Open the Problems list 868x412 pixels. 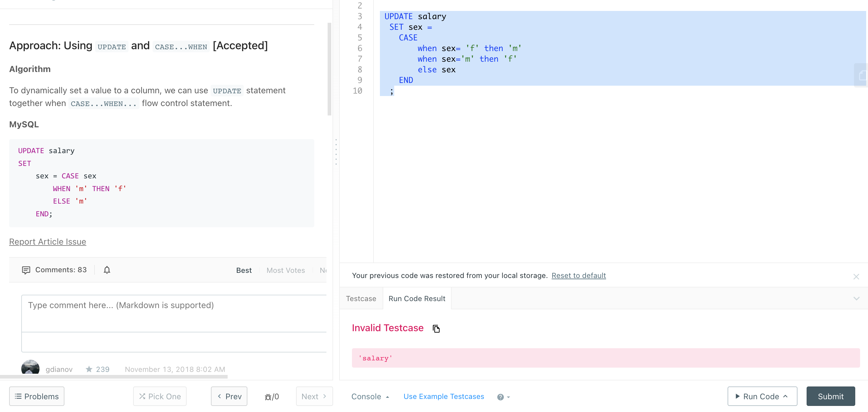(x=37, y=397)
